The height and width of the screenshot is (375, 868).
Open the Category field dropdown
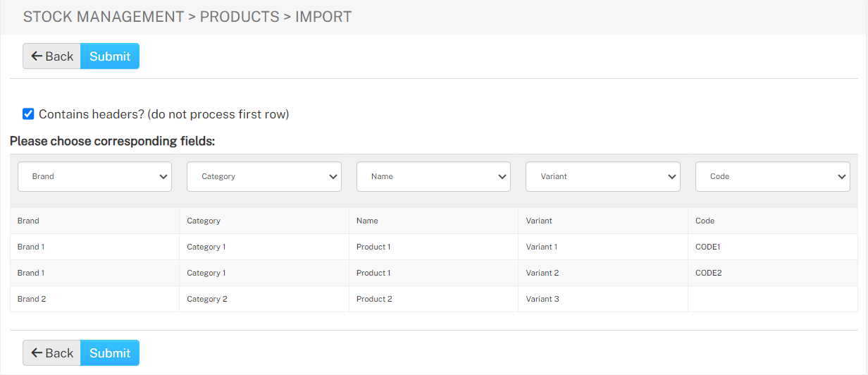(264, 176)
